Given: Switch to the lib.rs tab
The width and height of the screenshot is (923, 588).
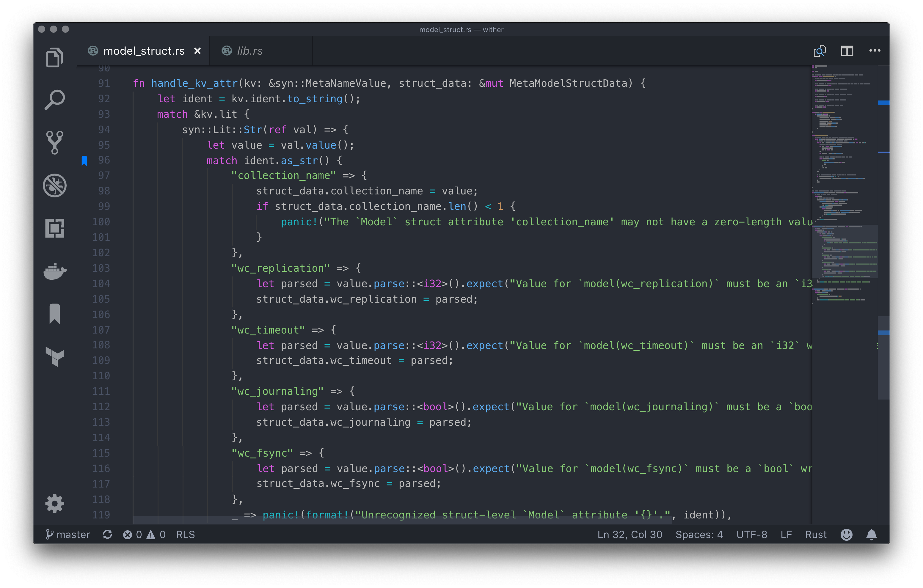Looking at the screenshot, I should click(250, 50).
